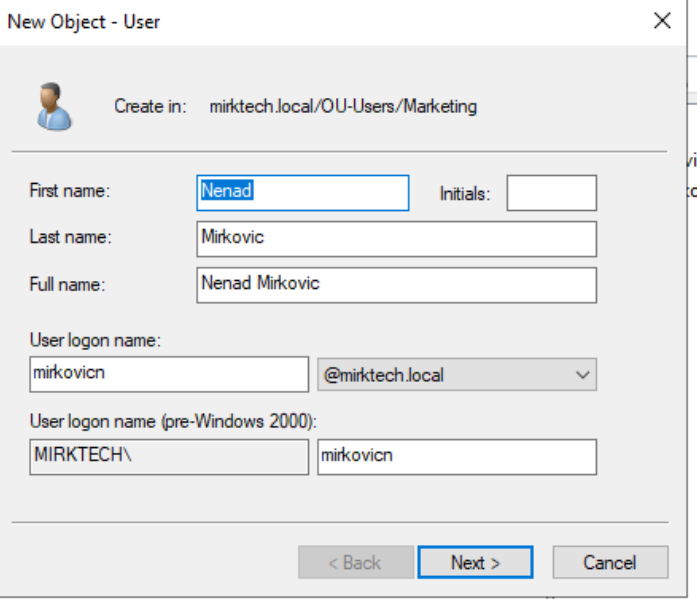Click the greyed-out MIRKTECH\ domain field
The image size is (697, 599).
pos(169,456)
